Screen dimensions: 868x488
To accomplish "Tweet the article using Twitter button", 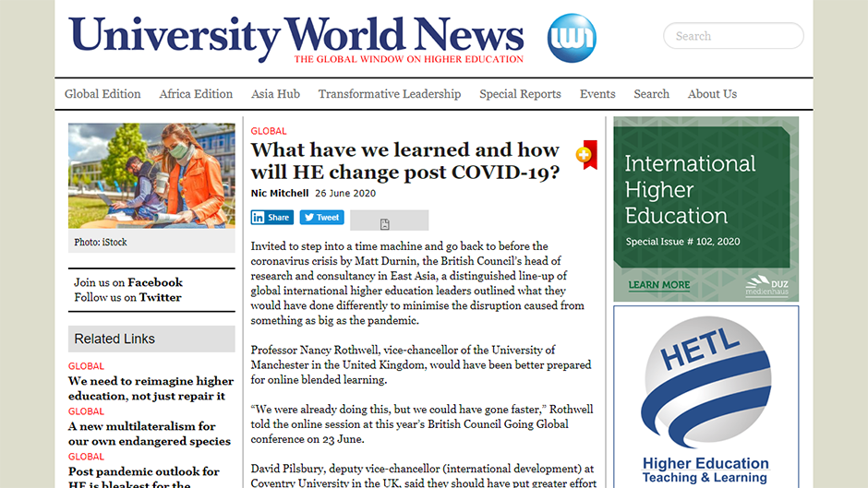I will (321, 218).
